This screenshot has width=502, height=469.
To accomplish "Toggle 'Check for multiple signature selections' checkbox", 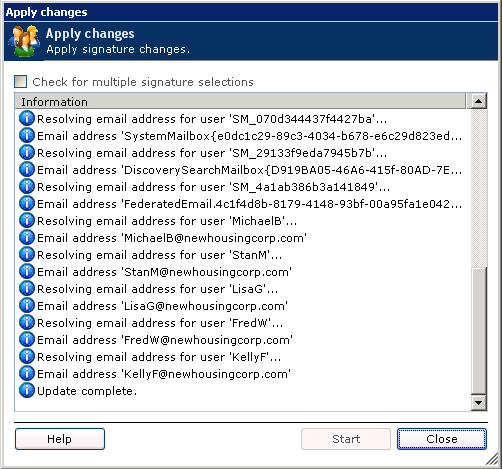I will point(21,82).
